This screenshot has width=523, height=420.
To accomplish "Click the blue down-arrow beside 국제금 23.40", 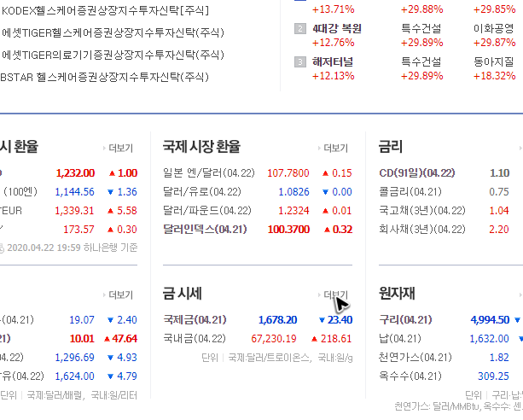I will click(322, 320).
